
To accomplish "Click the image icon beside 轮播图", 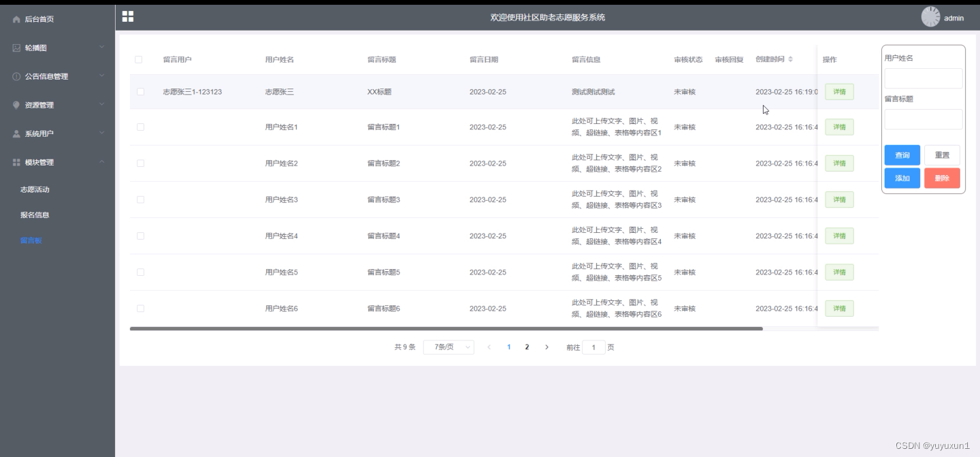I will [16, 48].
